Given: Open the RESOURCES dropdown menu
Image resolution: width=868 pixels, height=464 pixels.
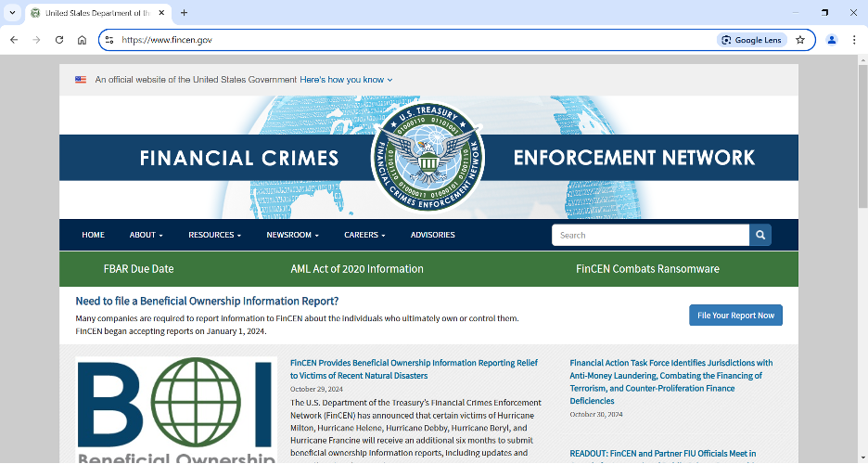Looking at the screenshot, I should point(215,235).
